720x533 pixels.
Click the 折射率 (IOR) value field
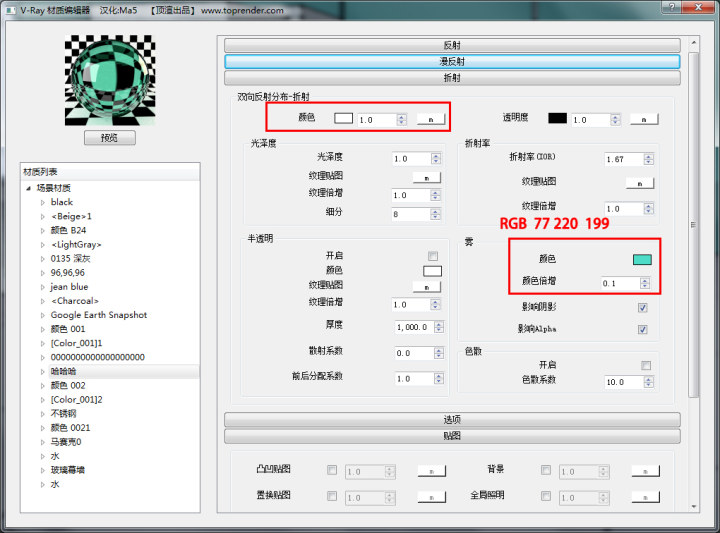624,159
